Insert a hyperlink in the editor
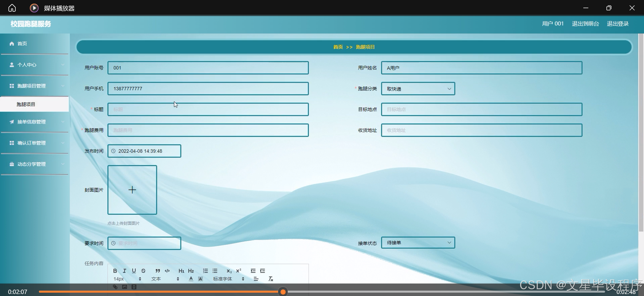 tap(115, 287)
